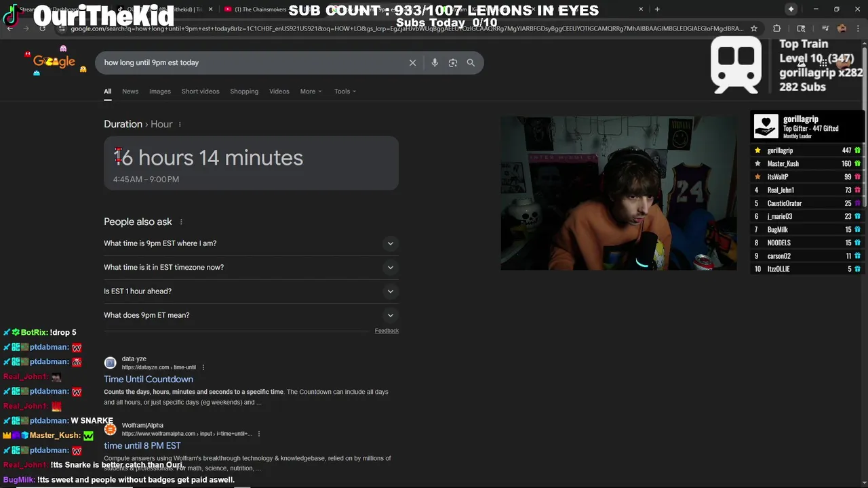868x488 pixels.
Task: Click BugMilk row in gifter leaderboard
Action: click(807, 230)
